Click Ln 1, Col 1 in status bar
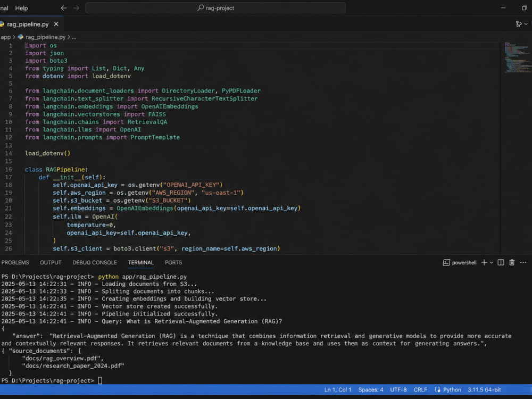532x399 pixels. [x=338, y=390]
